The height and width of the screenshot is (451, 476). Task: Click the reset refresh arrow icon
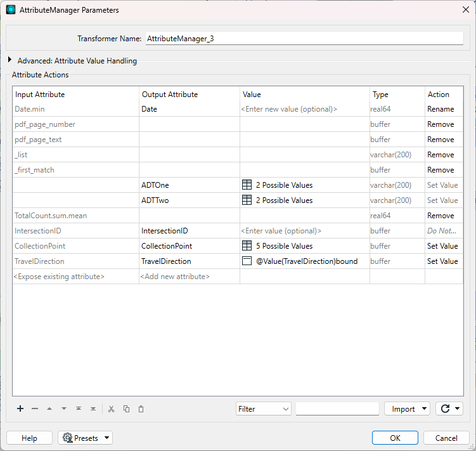pos(445,409)
